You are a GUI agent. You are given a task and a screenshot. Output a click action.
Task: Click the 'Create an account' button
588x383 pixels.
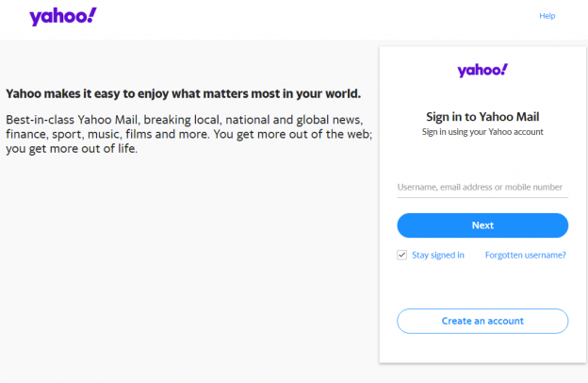click(x=482, y=321)
